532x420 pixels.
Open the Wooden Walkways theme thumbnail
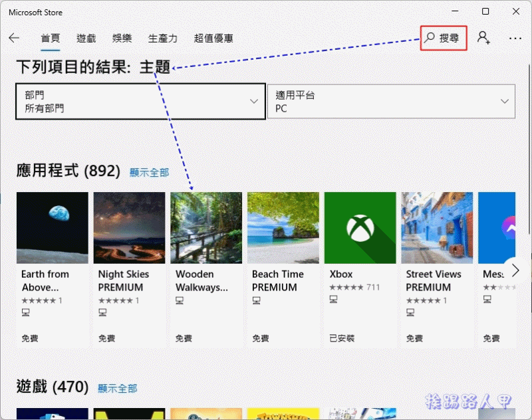coord(206,228)
